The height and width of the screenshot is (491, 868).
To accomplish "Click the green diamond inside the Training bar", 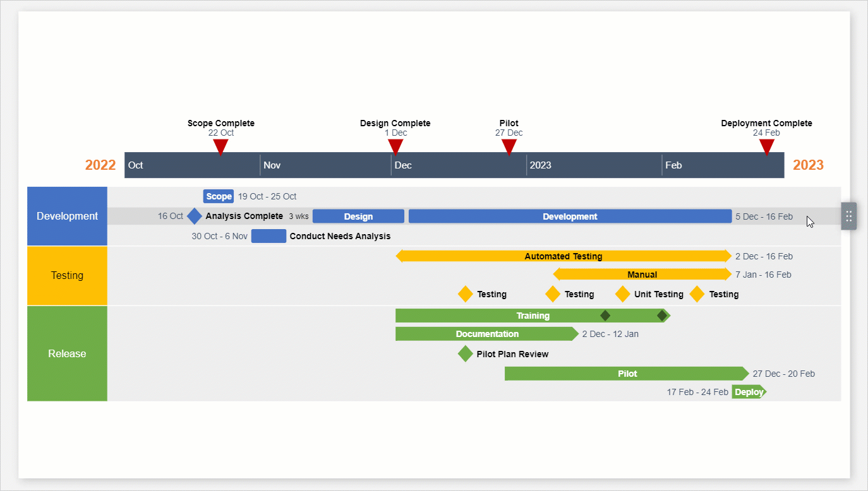I will (605, 315).
